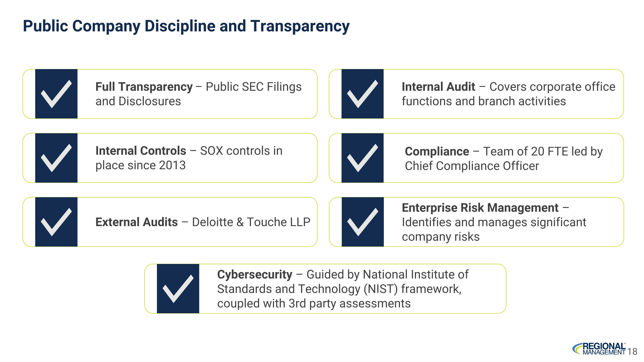This screenshot has width=644, height=362.
Task: Click the checkmark beside Internal Controls
Action: [56, 158]
